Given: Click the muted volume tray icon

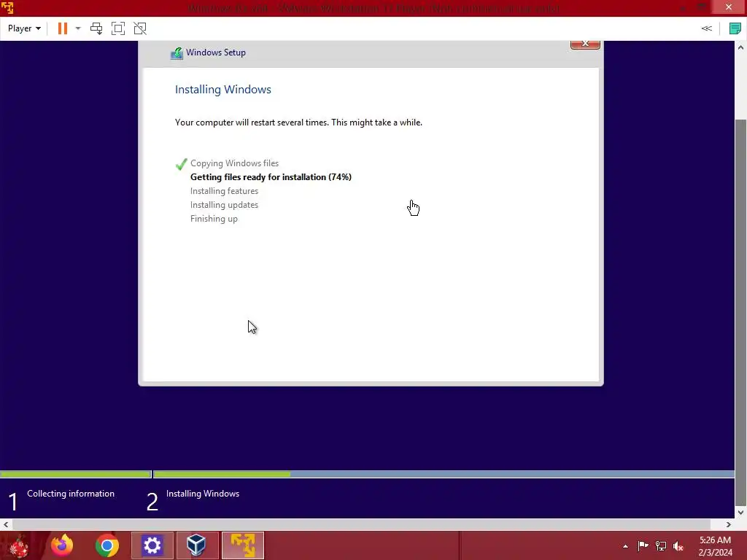Looking at the screenshot, I should [678, 546].
